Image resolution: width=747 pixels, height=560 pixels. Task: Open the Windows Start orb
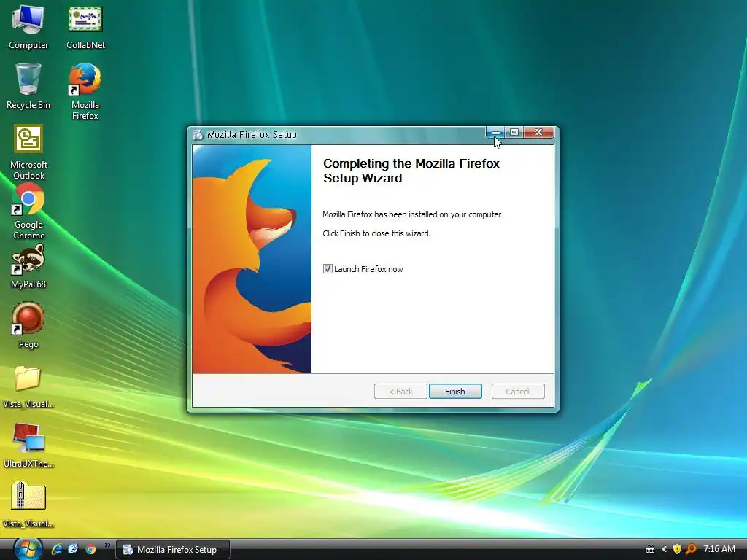(28, 549)
